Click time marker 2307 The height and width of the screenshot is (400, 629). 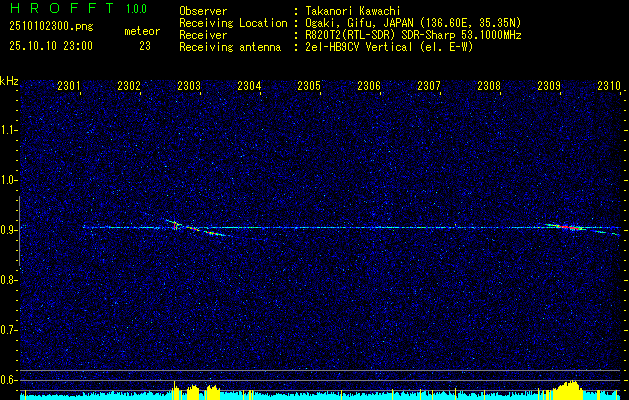(x=429, y=86)
